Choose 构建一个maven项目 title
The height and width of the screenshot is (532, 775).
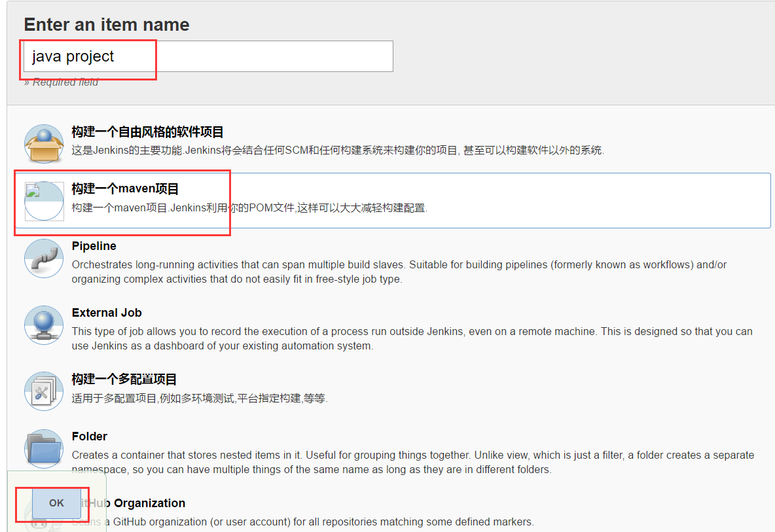point(125,188)
